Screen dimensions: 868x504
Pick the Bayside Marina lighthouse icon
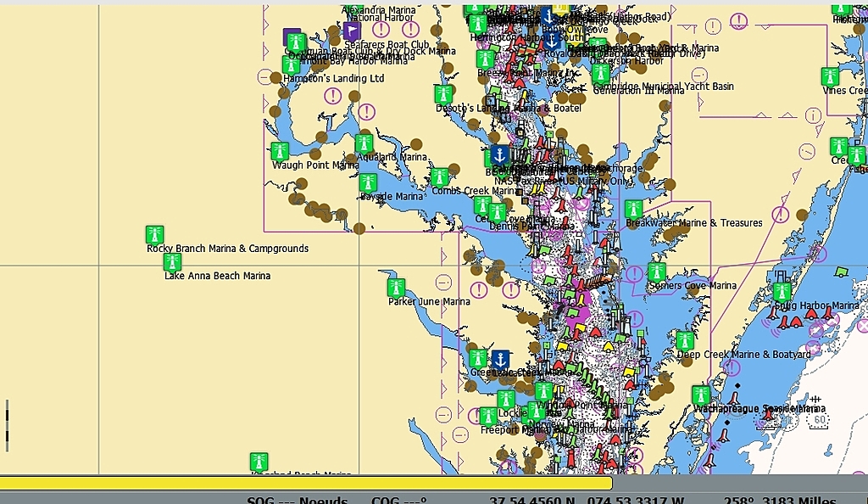tap(368, 182)
